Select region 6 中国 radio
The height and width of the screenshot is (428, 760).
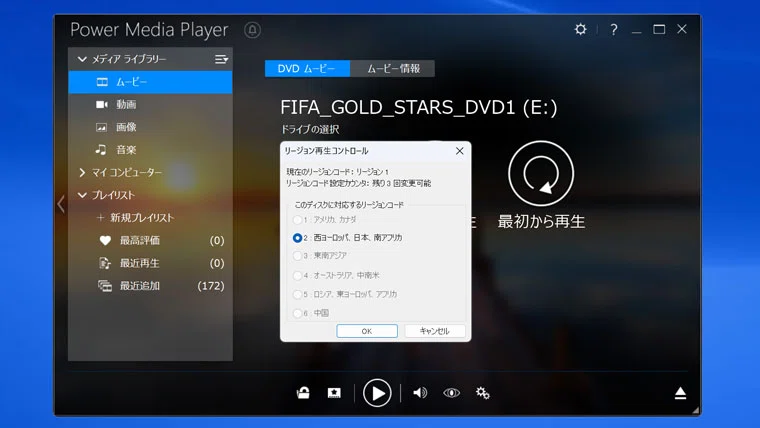[x=297, y=313]
